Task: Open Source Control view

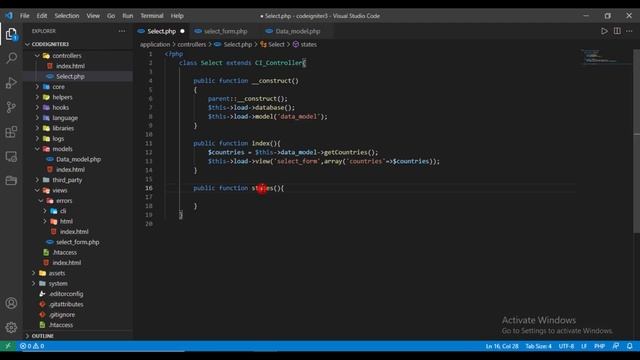Action: click(11, 107)
